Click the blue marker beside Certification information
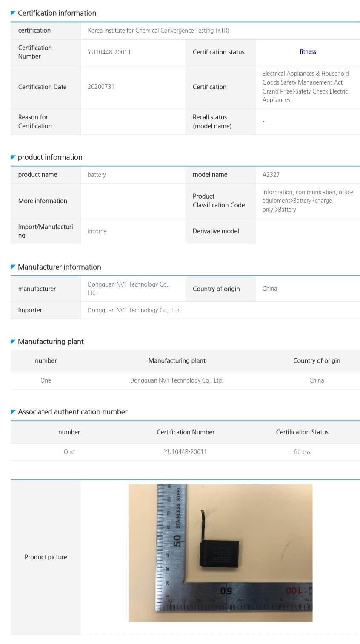 pos(13,13)
